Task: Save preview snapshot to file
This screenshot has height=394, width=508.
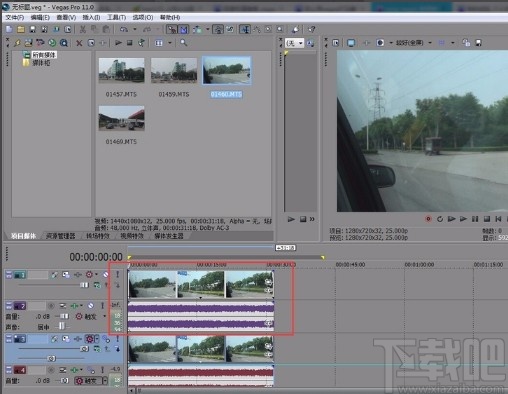Action: pos(478,43)
